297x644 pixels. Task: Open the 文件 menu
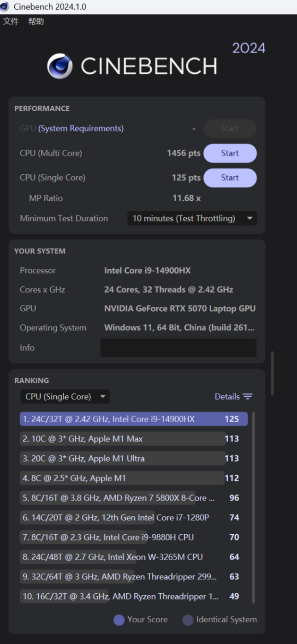pos(11,21)
